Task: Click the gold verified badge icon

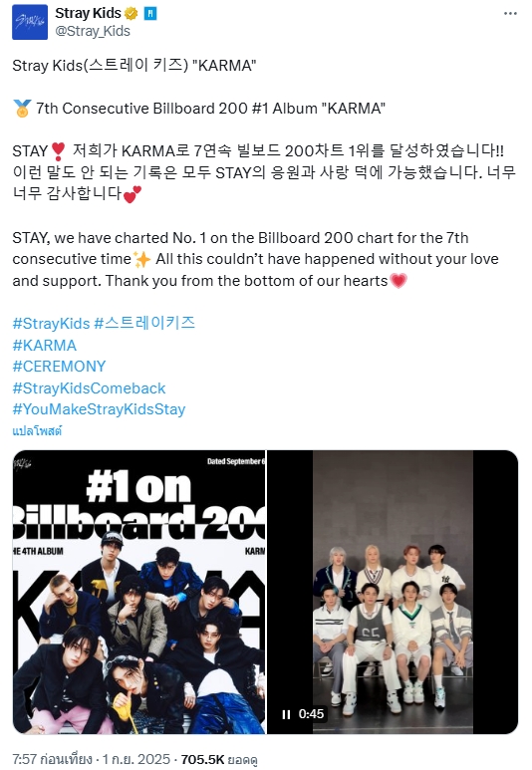Action: pos(132,14)
